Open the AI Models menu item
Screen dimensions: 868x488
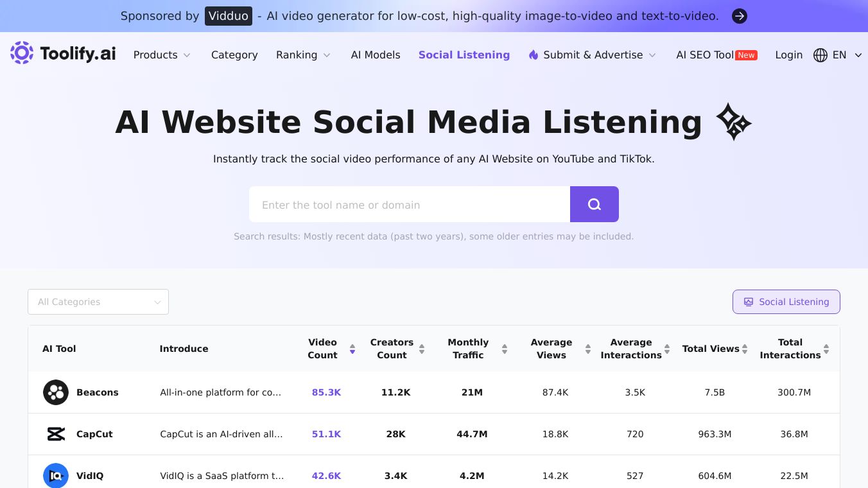point(376,55)
